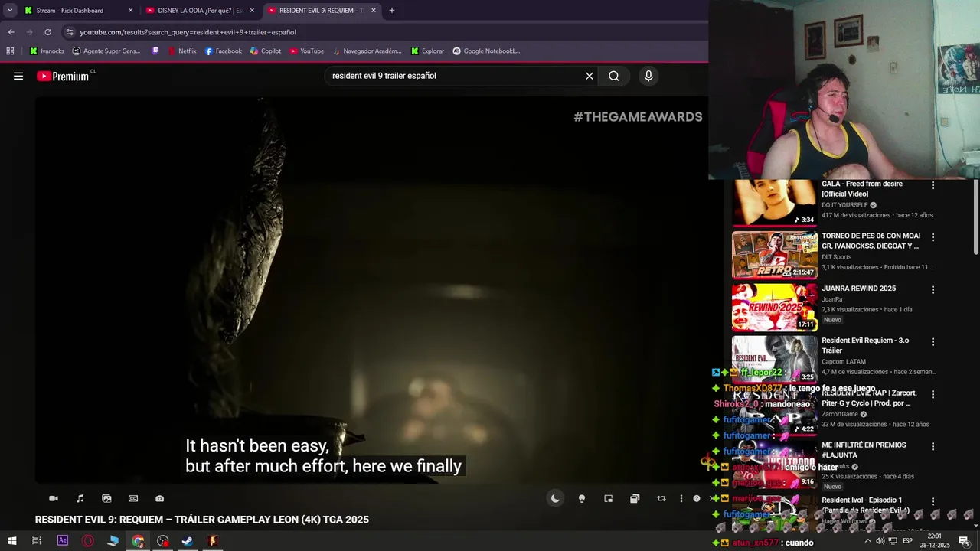The width and height of the screenshot is (980, 551).
Task: Open the Google NotebookL... bookmark
Action: [486, 51]
